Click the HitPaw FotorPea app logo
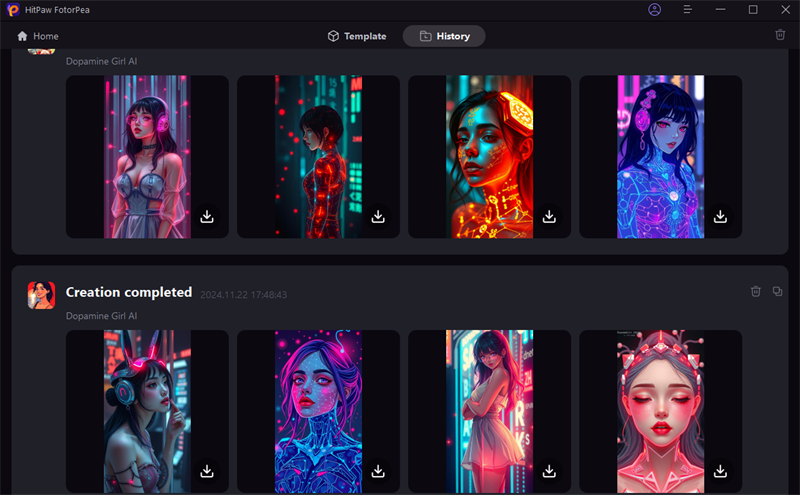 [x=13, y=10]
